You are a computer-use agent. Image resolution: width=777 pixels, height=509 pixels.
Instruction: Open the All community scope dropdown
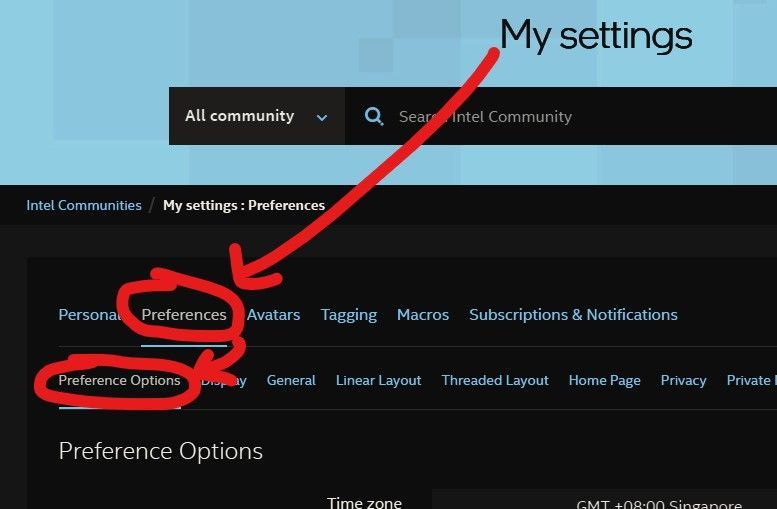pyautogui.click(x=257, y=116)
